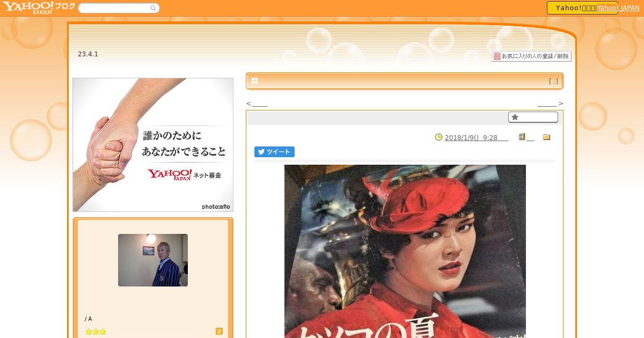
Task: Open the red hat woman poster image
Action: click(x=405, y=251)
